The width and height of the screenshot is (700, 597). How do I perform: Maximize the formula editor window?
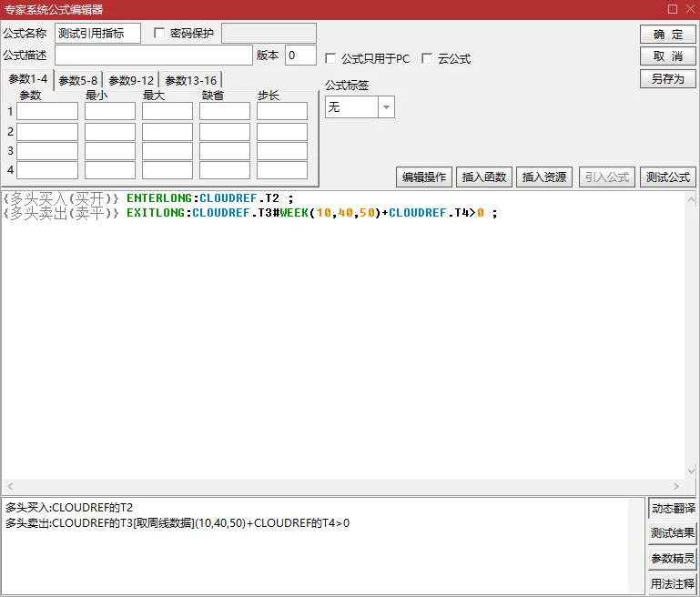click(673, 9)
